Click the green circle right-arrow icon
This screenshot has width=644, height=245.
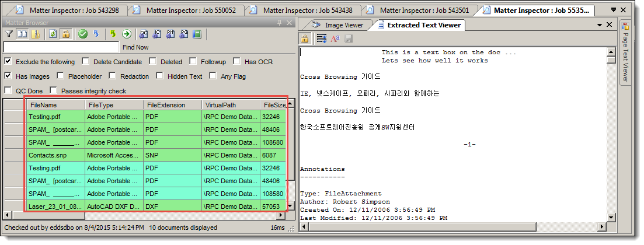(127, 34)
